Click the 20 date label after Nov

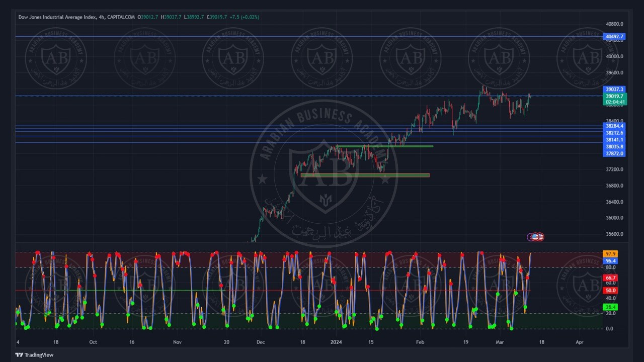click(226, 342)
